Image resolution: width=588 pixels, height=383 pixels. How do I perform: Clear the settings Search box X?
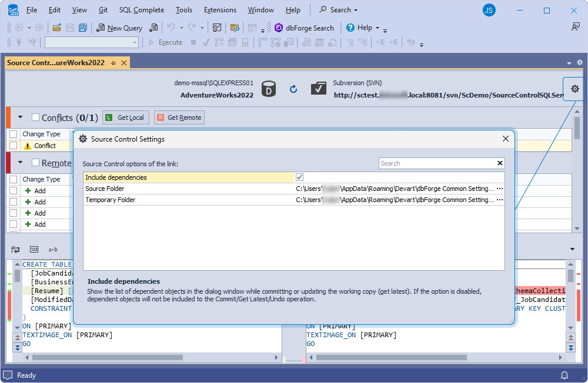(500, 163)
